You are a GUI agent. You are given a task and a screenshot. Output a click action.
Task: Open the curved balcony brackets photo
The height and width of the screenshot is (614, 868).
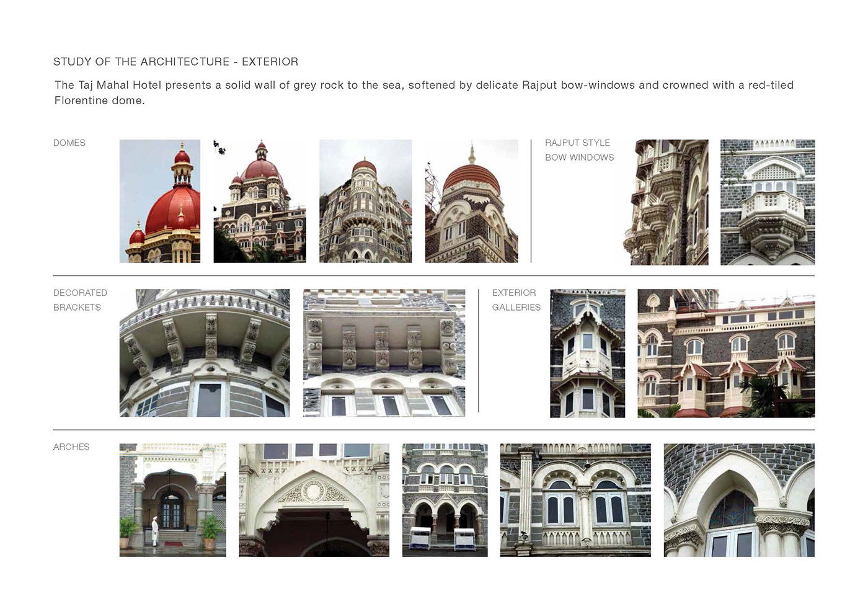point(205,353)
